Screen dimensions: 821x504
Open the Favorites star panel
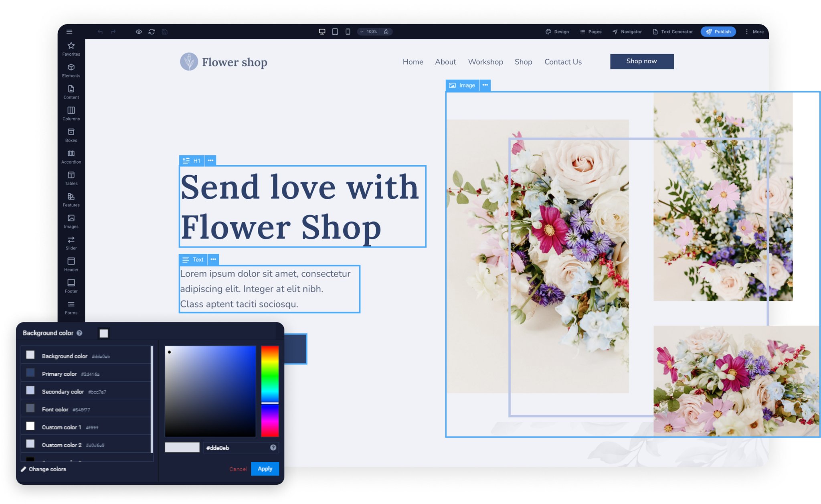pyautogui.click(x=71, y=49)
